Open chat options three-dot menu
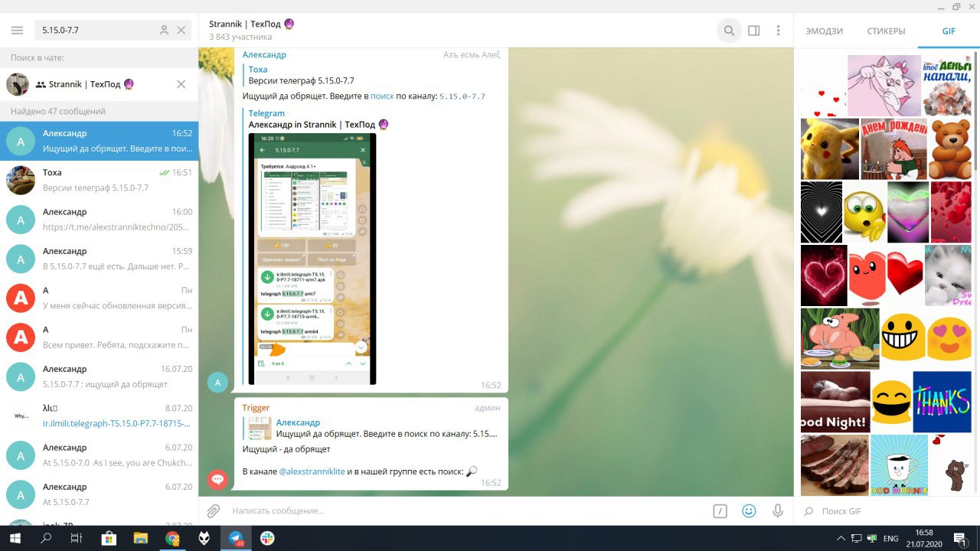980x551 pixels. coord(779,31)
